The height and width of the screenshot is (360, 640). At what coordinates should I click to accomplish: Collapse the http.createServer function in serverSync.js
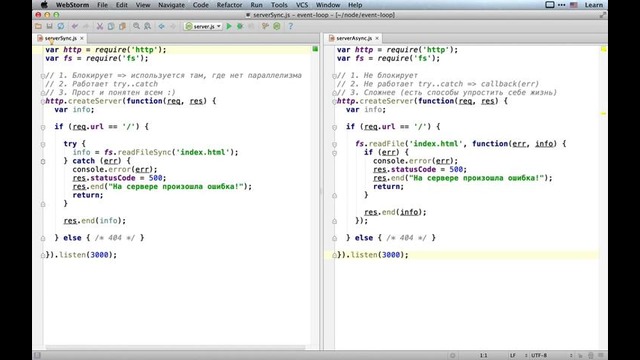tap(43, 101)
